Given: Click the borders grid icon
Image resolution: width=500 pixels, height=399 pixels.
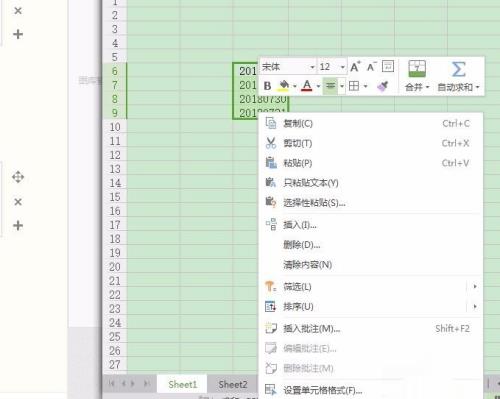Looking at the screenshot, I should [354, 86].
